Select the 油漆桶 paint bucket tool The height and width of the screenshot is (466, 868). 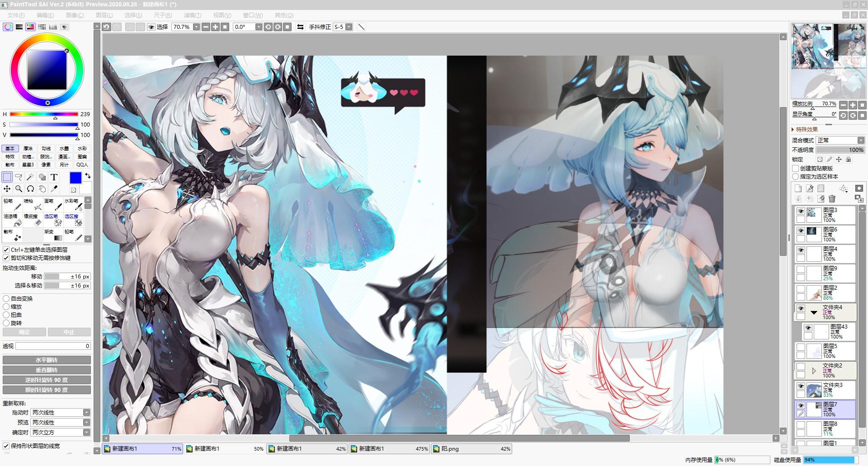11,220
